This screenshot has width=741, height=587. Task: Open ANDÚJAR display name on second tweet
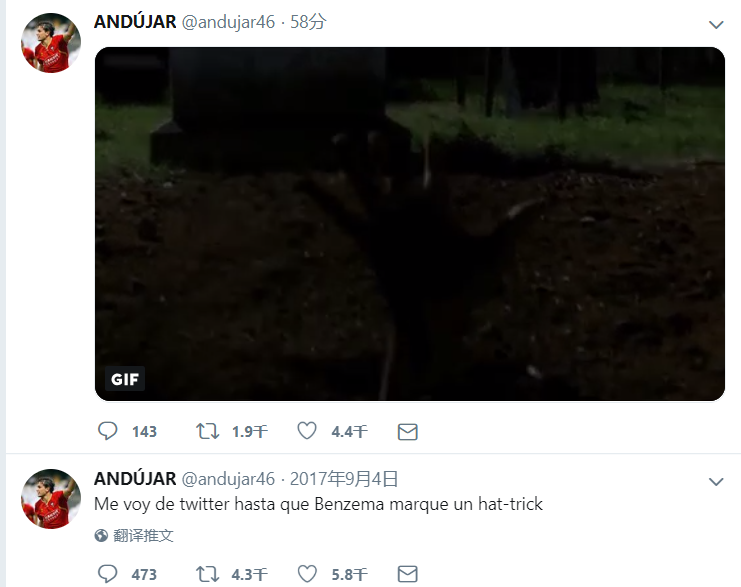coord(135,479)
